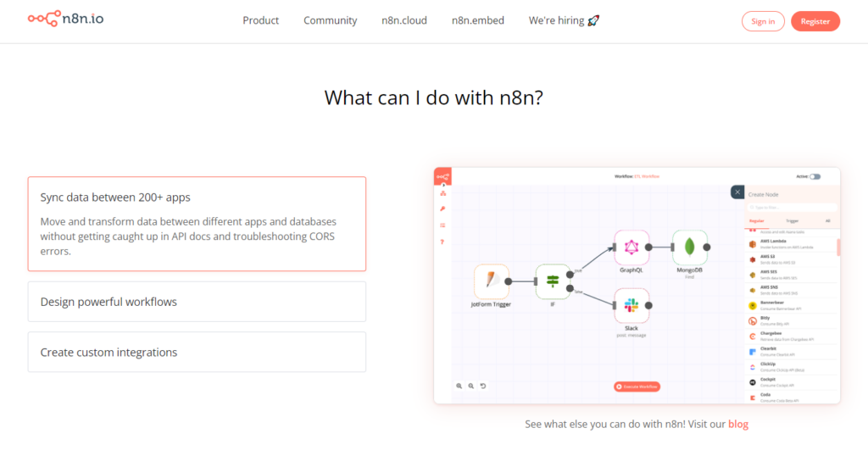Open the We're hiring page
868x456 pixels.
pyautogui.click(x=564, y=20)
